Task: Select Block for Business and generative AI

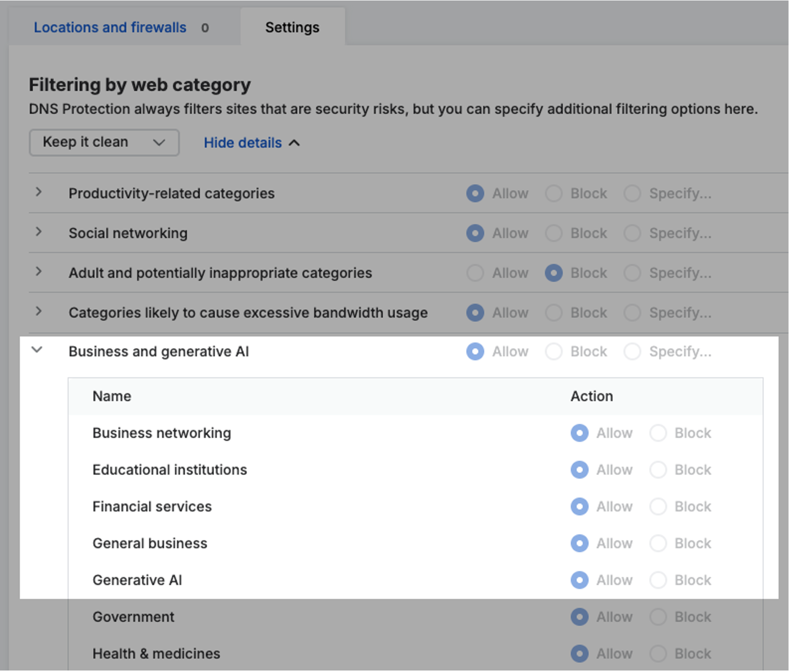Action: pos(553,351)
